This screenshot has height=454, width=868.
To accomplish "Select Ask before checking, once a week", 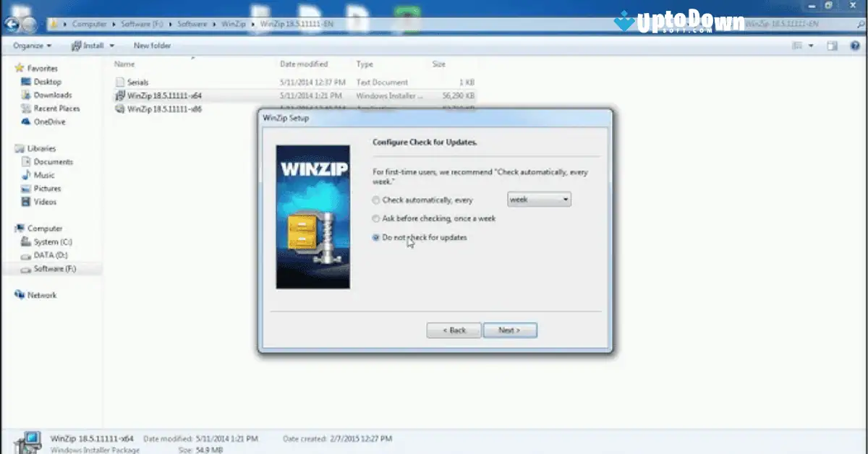I will click(376, 218).
